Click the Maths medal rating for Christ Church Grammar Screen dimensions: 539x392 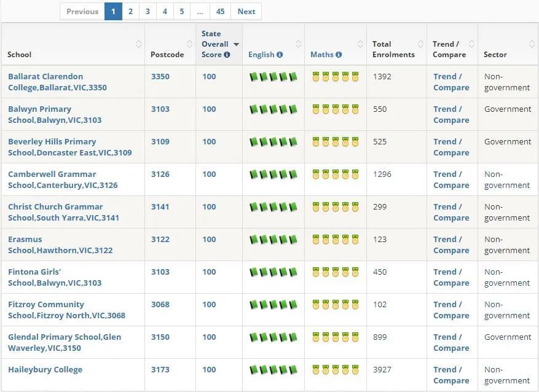pos(336,207)
